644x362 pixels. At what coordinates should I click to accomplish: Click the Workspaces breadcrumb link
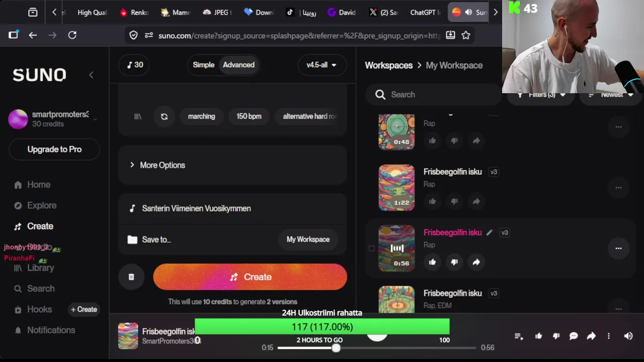388,65
